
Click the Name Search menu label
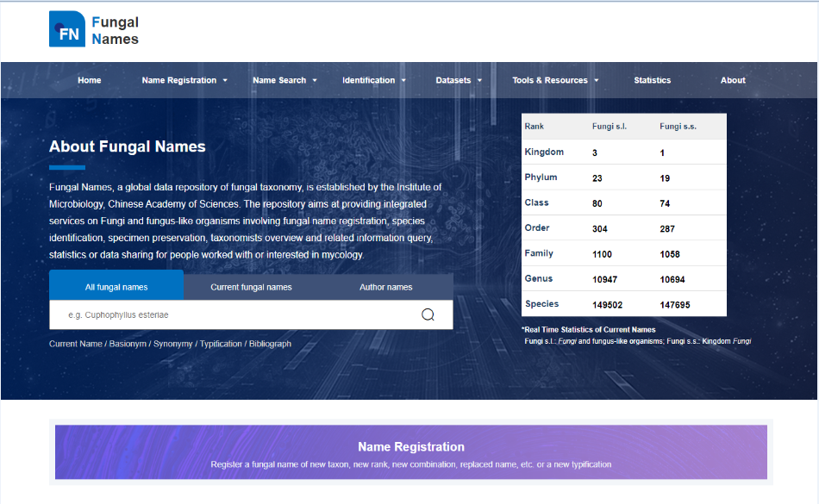(x=279, y=80)
